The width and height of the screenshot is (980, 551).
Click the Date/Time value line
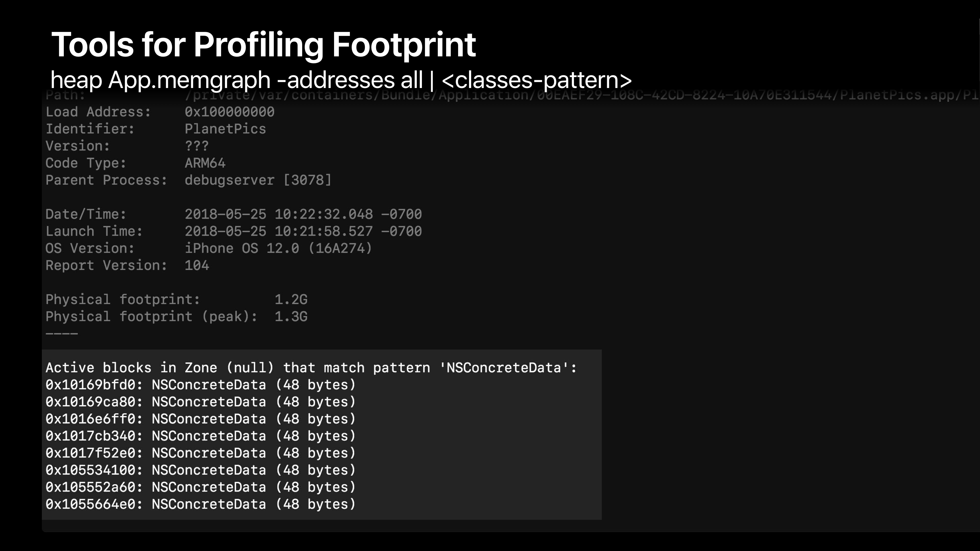click(303, 214)
